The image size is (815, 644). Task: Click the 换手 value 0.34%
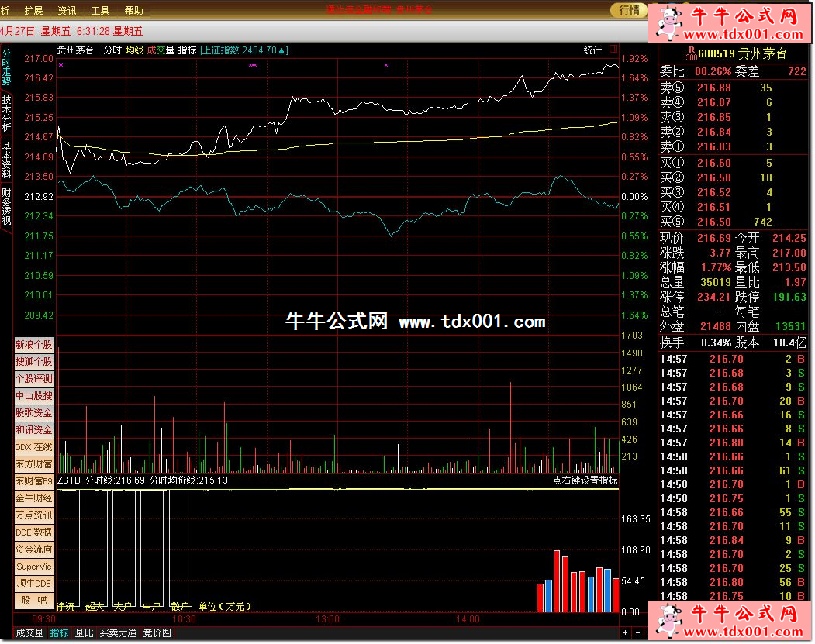tap(716, 343)
